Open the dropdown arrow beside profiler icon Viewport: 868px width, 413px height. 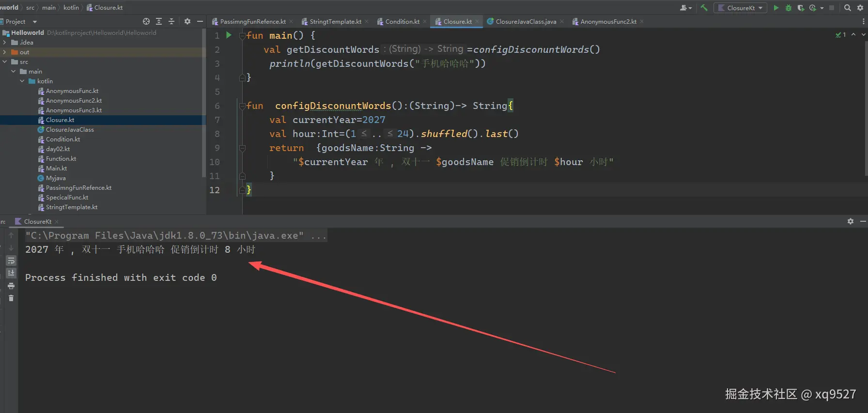click(822, 8)
